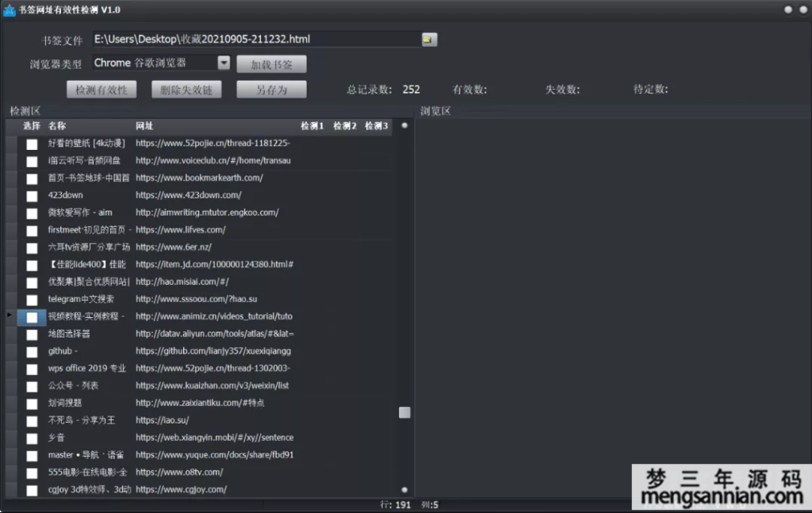Tick checkbox for firstmeet row
Screen dimensions: 812x513
(32, 231)
